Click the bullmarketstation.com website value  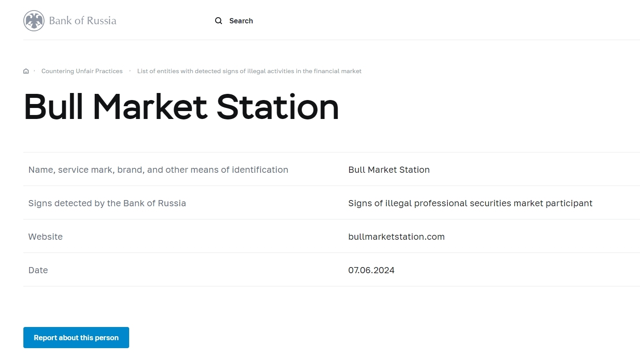coord(396,237)
